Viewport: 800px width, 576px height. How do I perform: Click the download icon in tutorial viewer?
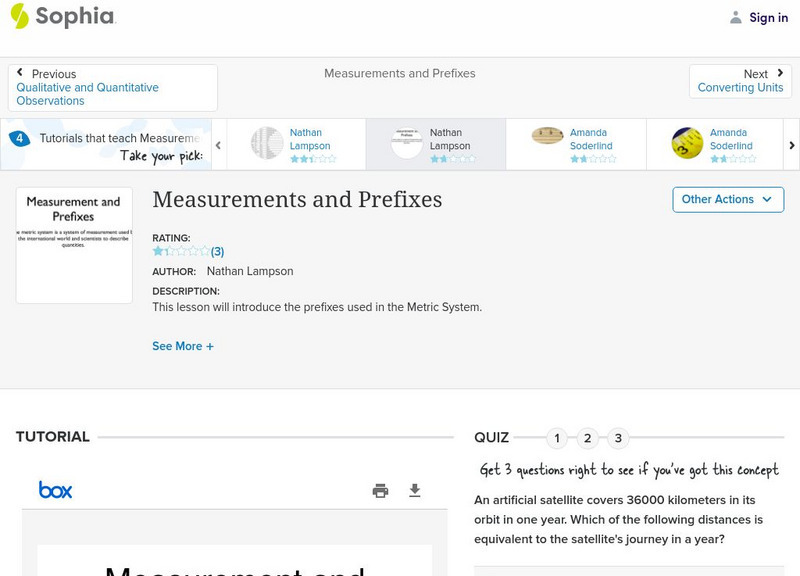click(x=415, y=490)
